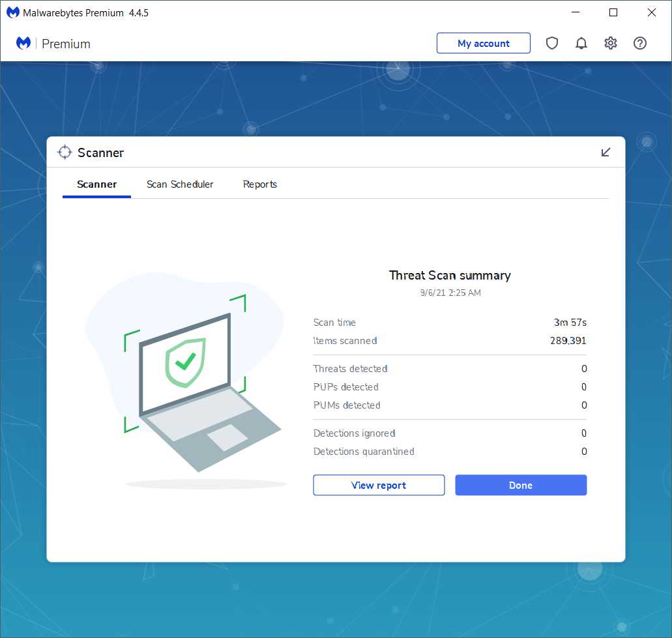Click the Scanner crosshair icon in panel header
This screenshot has height=638, width=672.
(65, 152)
